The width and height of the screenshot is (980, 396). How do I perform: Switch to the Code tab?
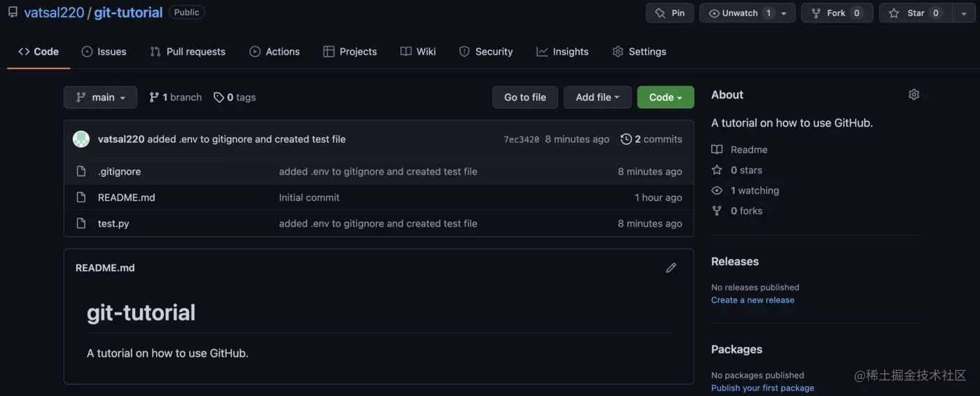click(x=38, y=52)
